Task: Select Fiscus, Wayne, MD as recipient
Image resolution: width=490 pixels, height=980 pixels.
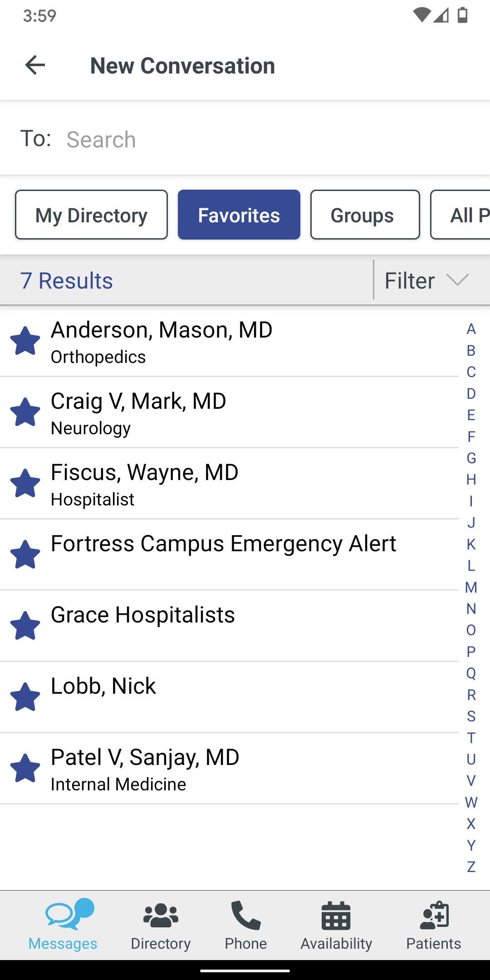Action: pos(229,484)
